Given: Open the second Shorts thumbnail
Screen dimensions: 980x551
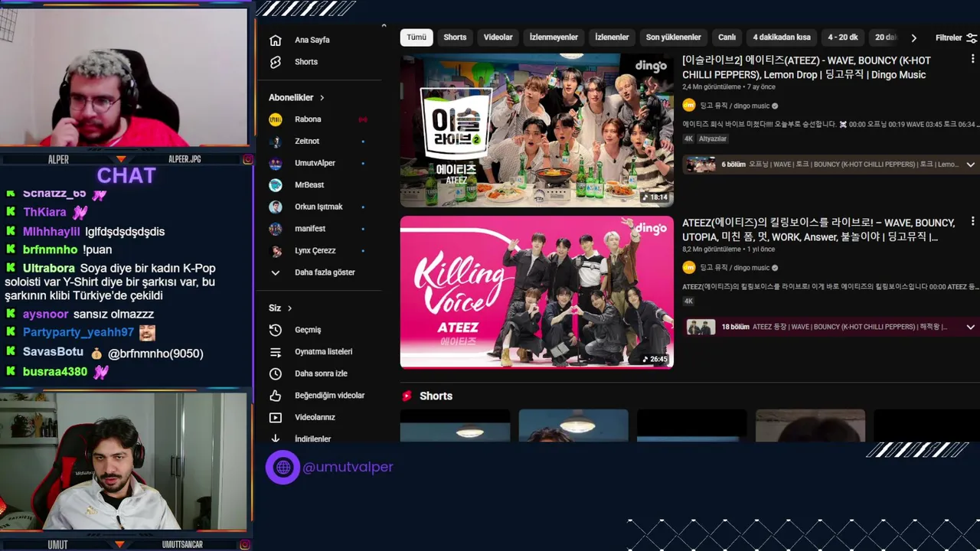Looking at the screenshot, I should point(573,425).
